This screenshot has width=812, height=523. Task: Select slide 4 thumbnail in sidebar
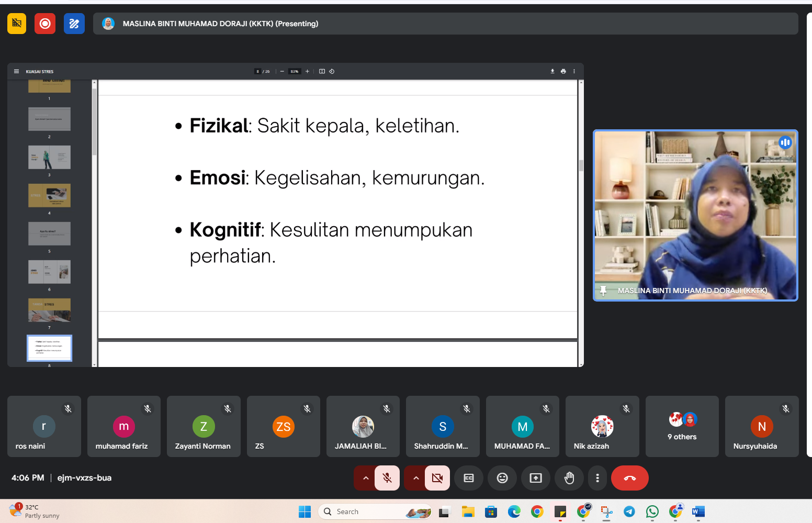(x=49, y=195)
